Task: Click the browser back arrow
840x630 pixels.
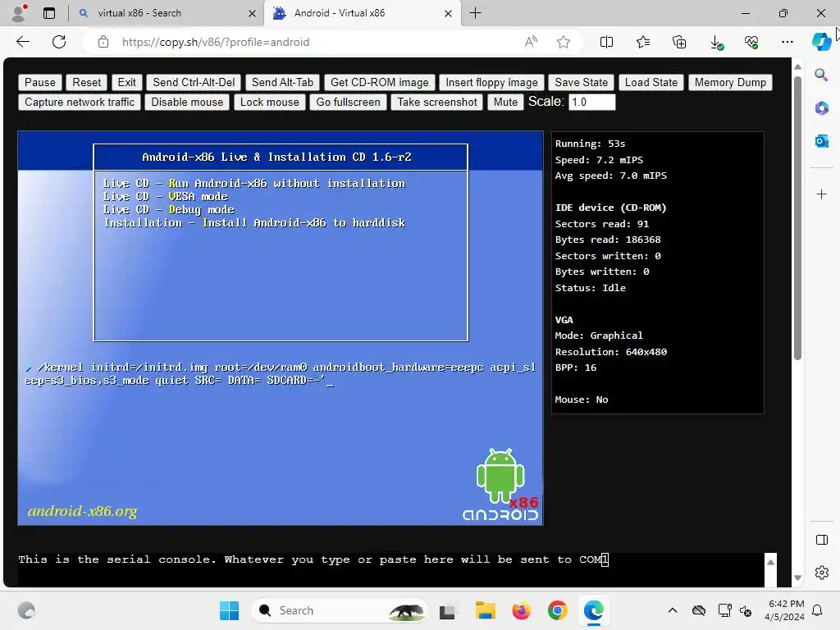Action: 23,42
